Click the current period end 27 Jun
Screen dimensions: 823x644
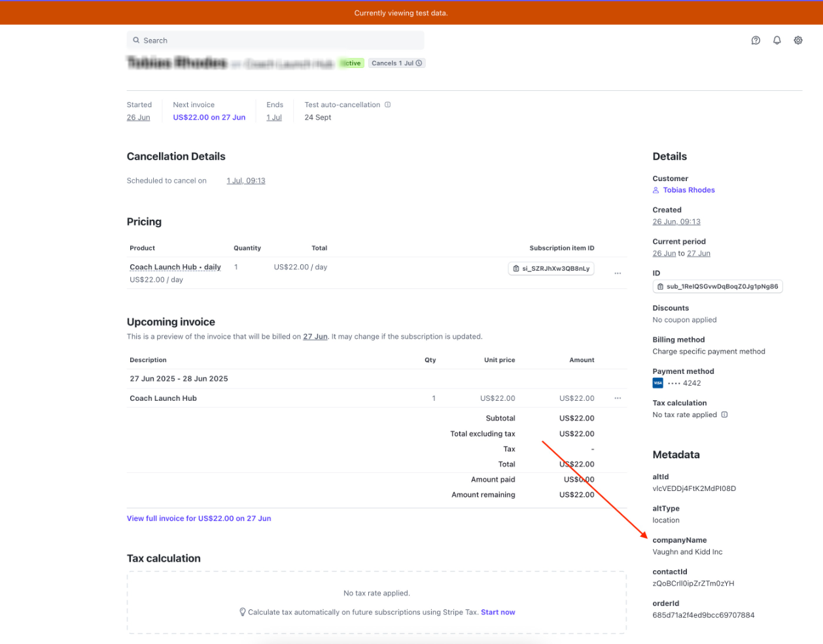pyautogui.click(x=699, y=254)
